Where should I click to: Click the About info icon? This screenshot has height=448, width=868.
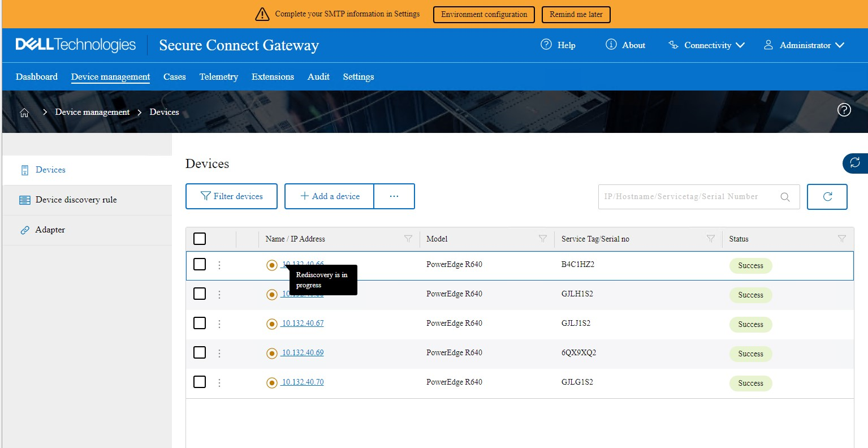[611, 44]
